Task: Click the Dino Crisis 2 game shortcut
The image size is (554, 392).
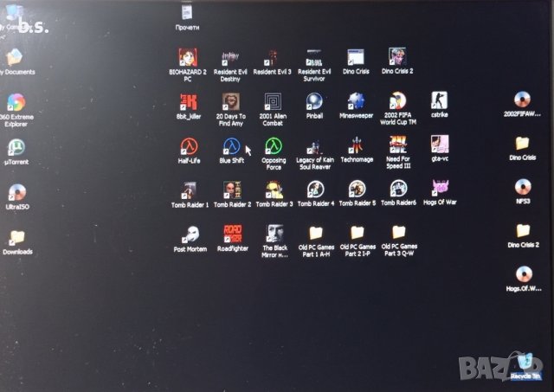Action: point(398,57)
